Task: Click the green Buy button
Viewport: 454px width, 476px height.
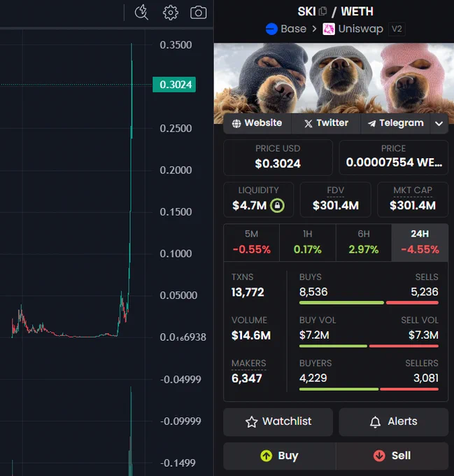Action: [279, 456]
